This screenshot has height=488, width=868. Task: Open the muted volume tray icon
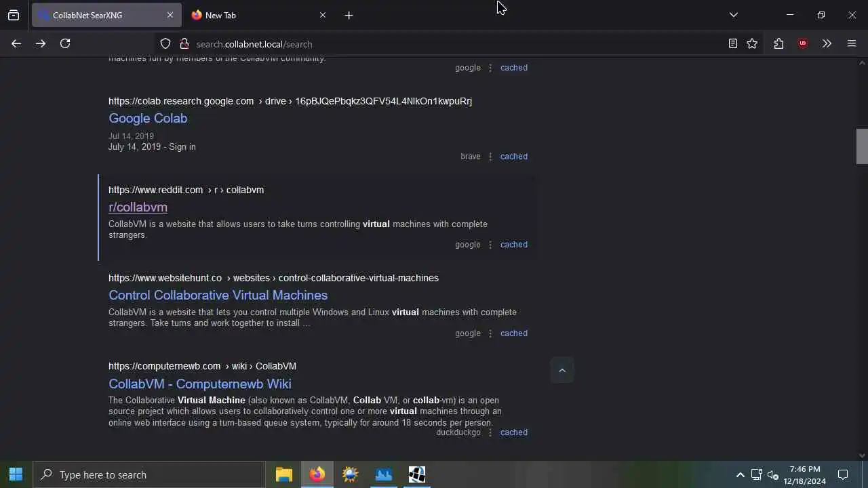[773, 474]
